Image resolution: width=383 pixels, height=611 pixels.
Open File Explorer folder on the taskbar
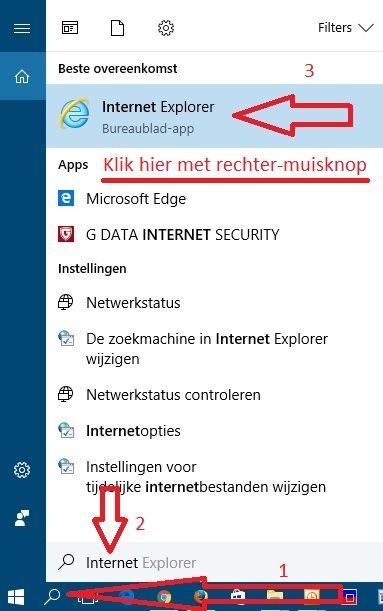tap(275, 596)
